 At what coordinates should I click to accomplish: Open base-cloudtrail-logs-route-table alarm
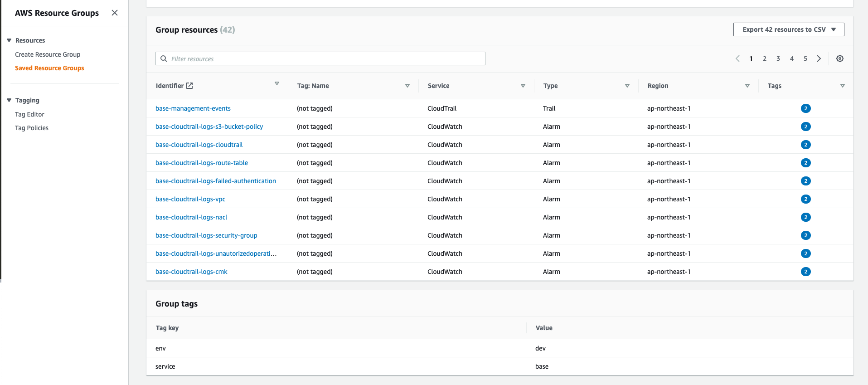pos(202,163)
